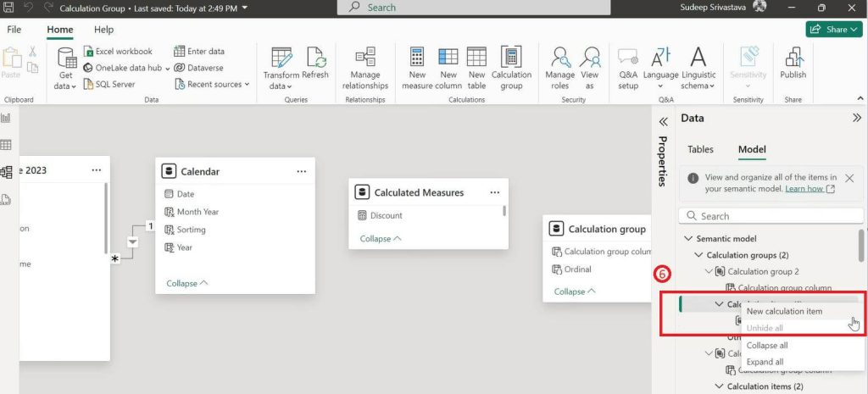
Task: Create a New table
Action: tap(476, 69)
